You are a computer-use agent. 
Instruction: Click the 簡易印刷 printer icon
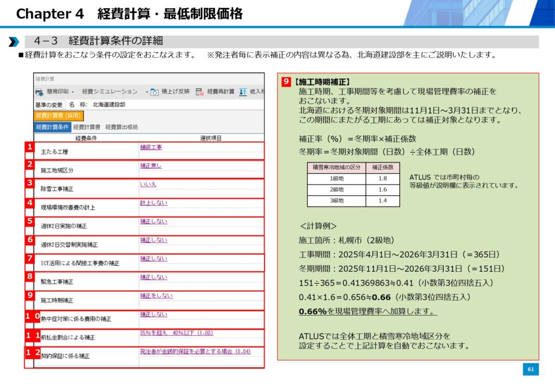tap(40, 92)
